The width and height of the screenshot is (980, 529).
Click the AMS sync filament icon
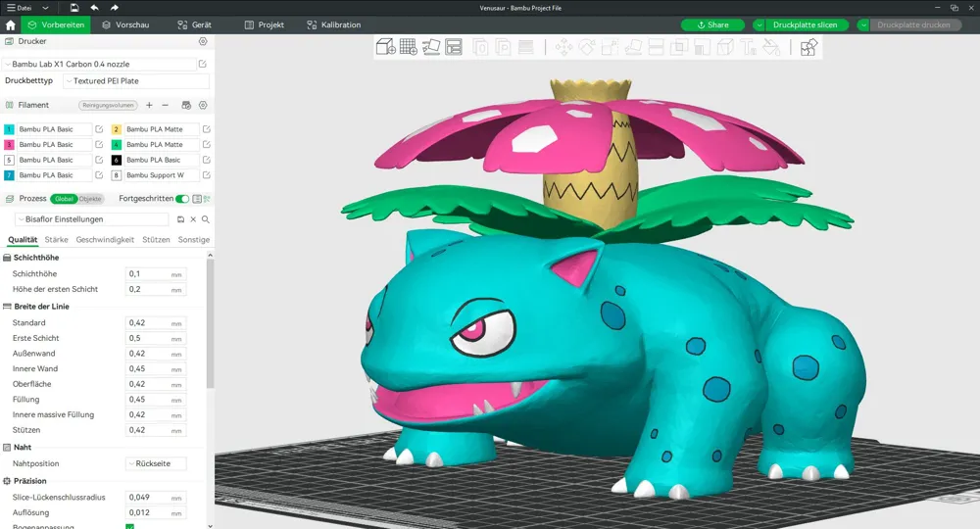click(x=185, y=105)
